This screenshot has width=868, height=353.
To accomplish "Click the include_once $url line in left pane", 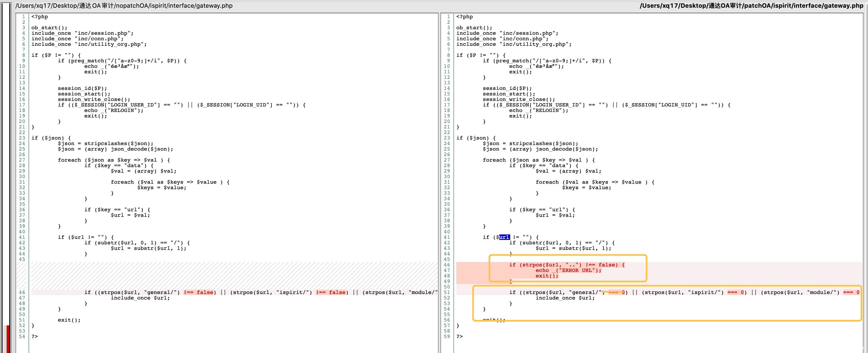I will click(140, 298).
